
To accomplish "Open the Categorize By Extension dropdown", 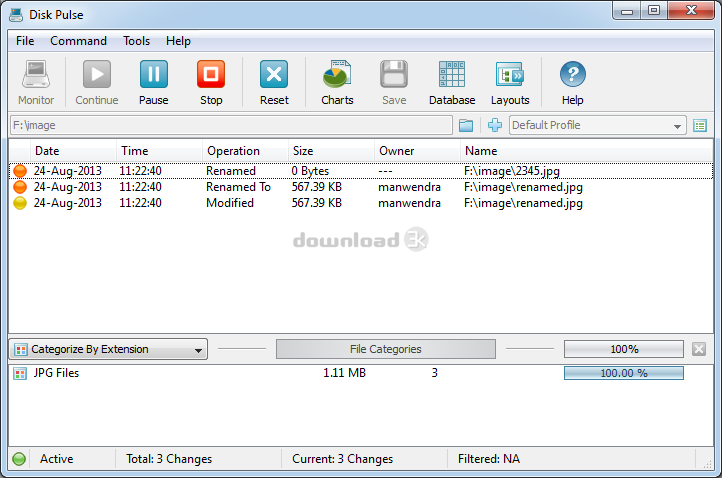I will pyautogui.click(x=108, y=349).
